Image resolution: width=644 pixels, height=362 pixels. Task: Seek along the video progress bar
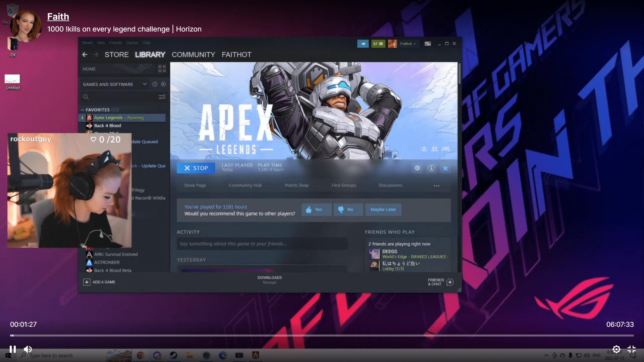(322, 335)
